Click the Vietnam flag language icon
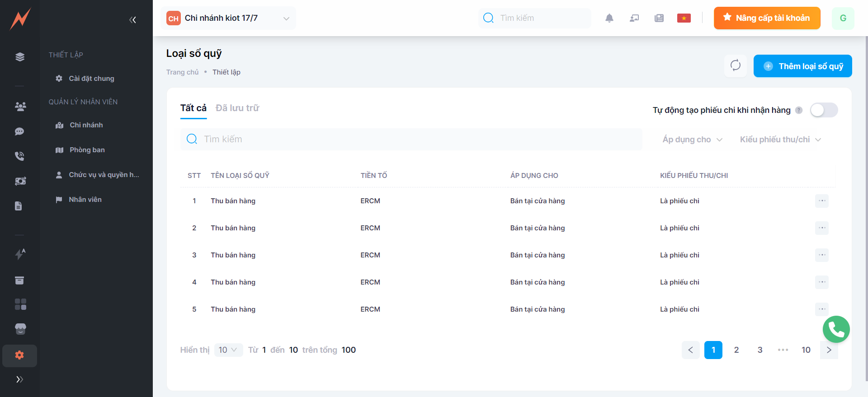This screenshot has width=868, height=397. 684,18
